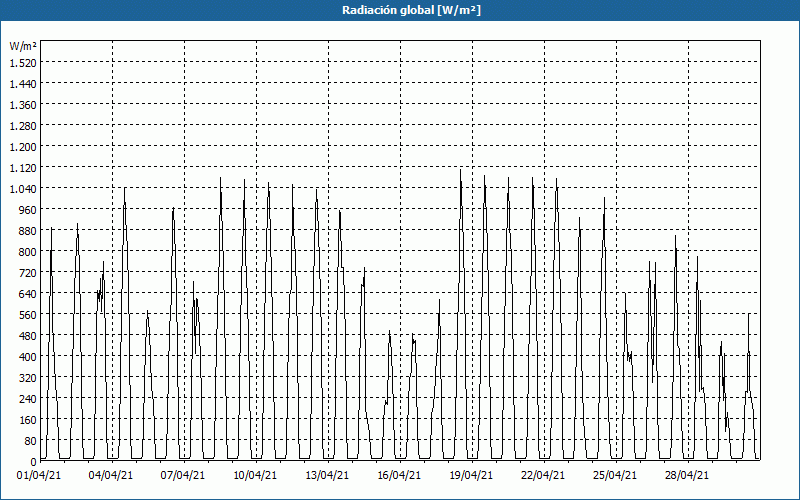Click the 640 y-axis value
800x500 pixels.
pyautogui.click(x=28, y=294)
